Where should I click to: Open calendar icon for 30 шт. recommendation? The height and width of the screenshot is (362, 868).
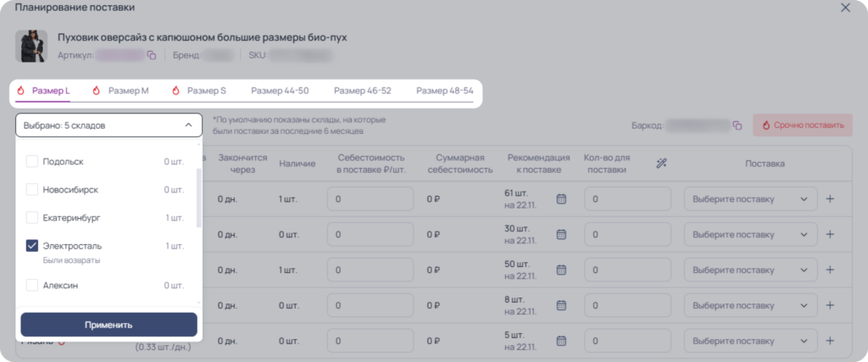(x=561, y=234)
